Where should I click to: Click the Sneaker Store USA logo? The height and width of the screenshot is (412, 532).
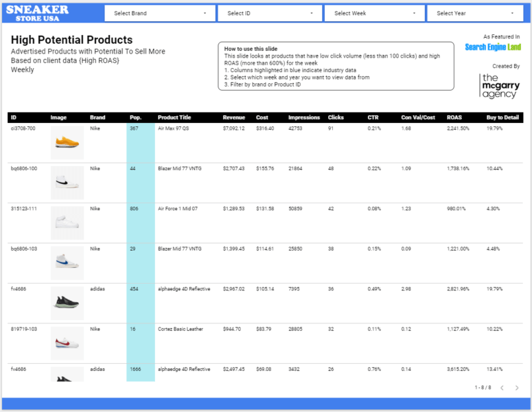tap(37, 12)
